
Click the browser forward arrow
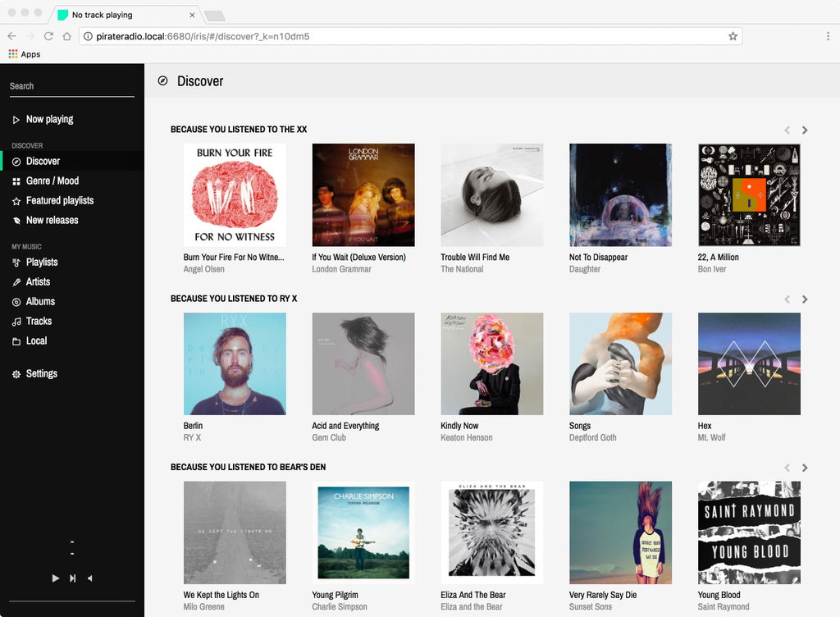(30, 36)
